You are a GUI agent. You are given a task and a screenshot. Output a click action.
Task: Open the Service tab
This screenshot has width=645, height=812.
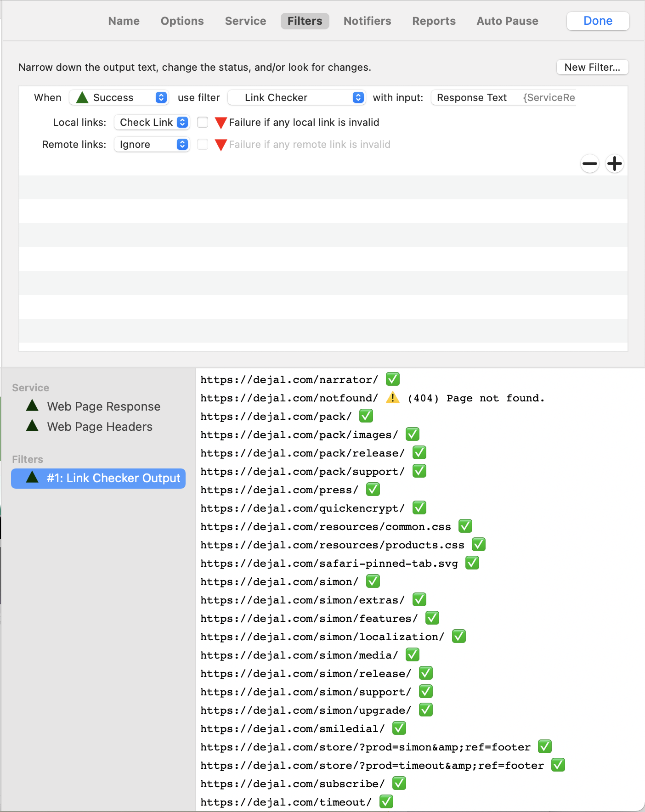tap(246, 21)
